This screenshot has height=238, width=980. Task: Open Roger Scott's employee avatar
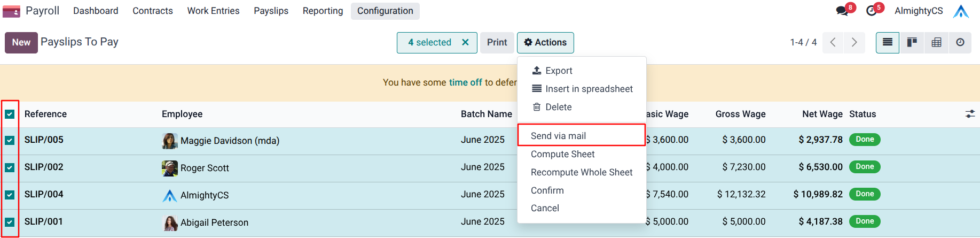coord(170,168)
